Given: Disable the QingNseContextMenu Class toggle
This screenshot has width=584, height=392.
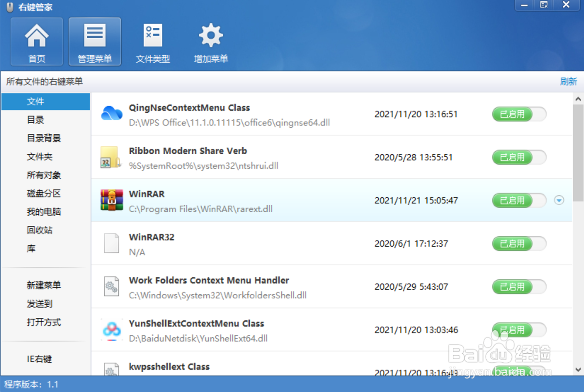Looking at the screenshot, I should (519, 114).
